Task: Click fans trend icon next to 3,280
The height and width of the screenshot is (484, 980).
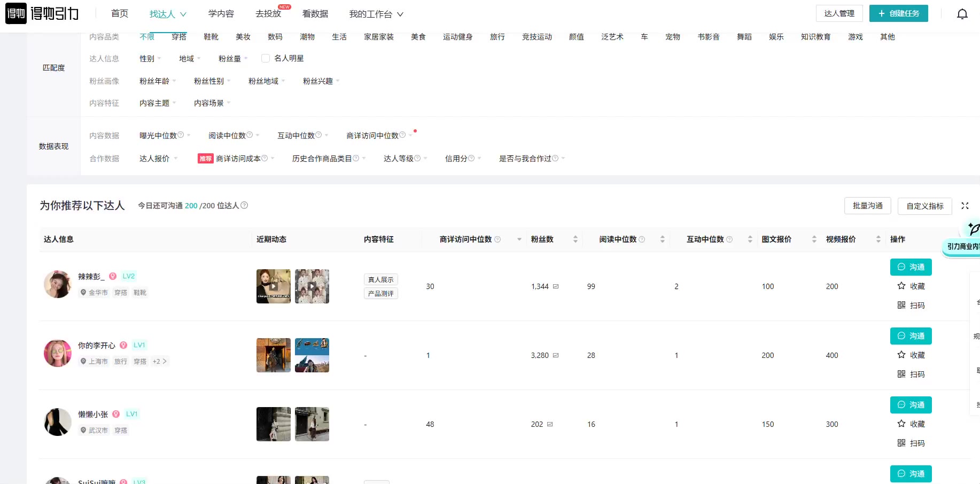Action: click(x=556, y=355)
